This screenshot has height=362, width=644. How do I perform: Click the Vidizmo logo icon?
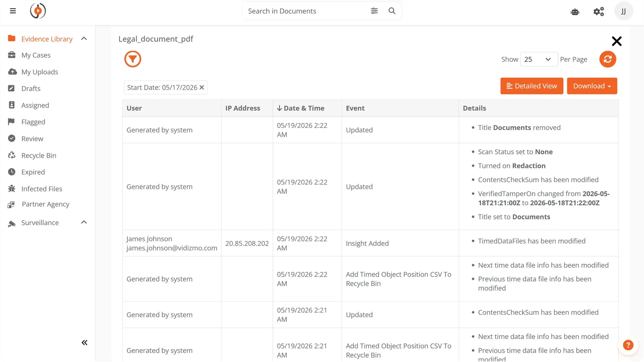(38, 11)
